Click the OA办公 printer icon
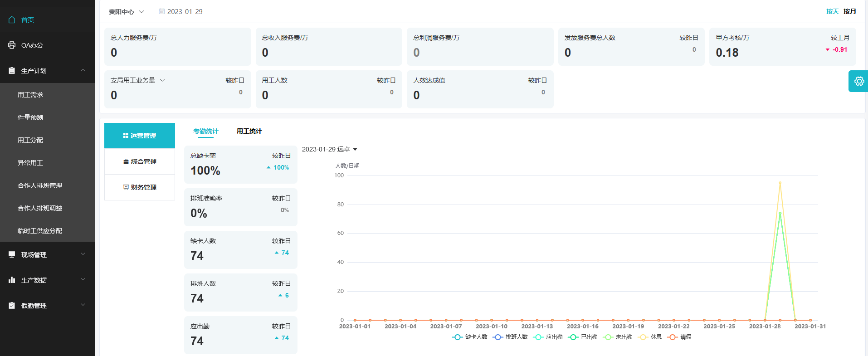This screenshot has height=356, width=868. pos(12,45)
